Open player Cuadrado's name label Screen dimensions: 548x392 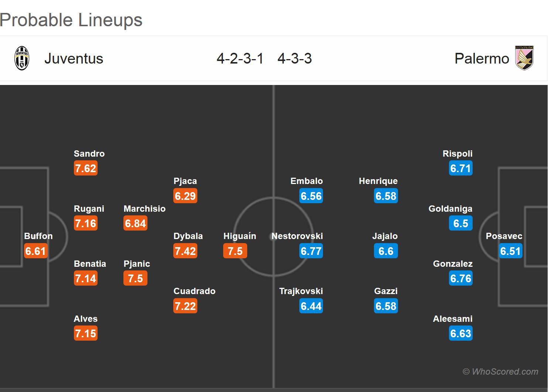194,291
